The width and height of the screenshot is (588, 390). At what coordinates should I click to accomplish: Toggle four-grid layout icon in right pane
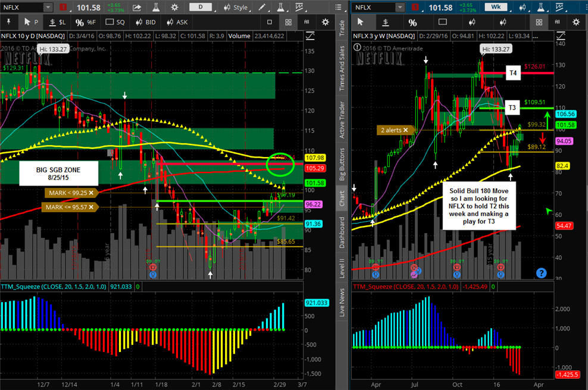click(x=539, y=22)
